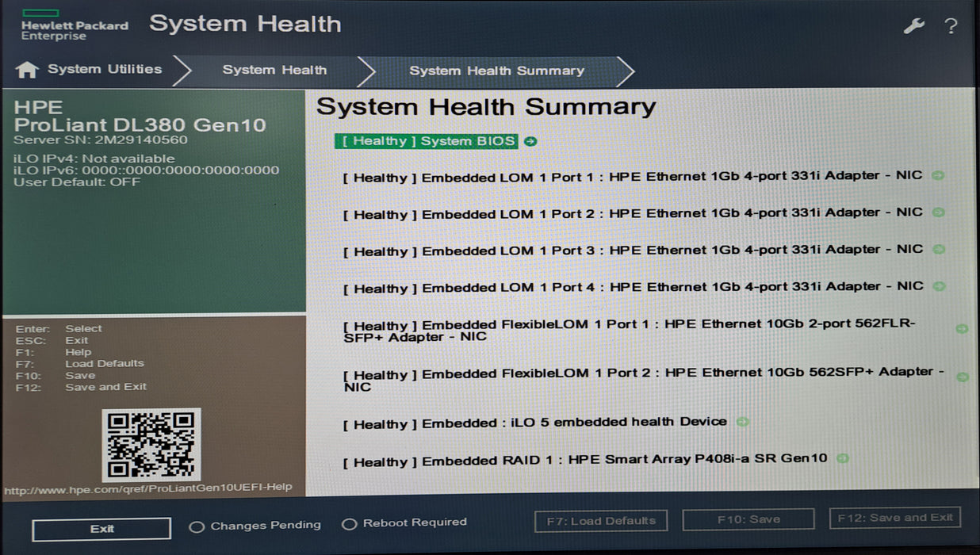Screen dimensions: 980x555
Task: Open Embedded LOM 1 Port 2 entry
Action: 633,213
